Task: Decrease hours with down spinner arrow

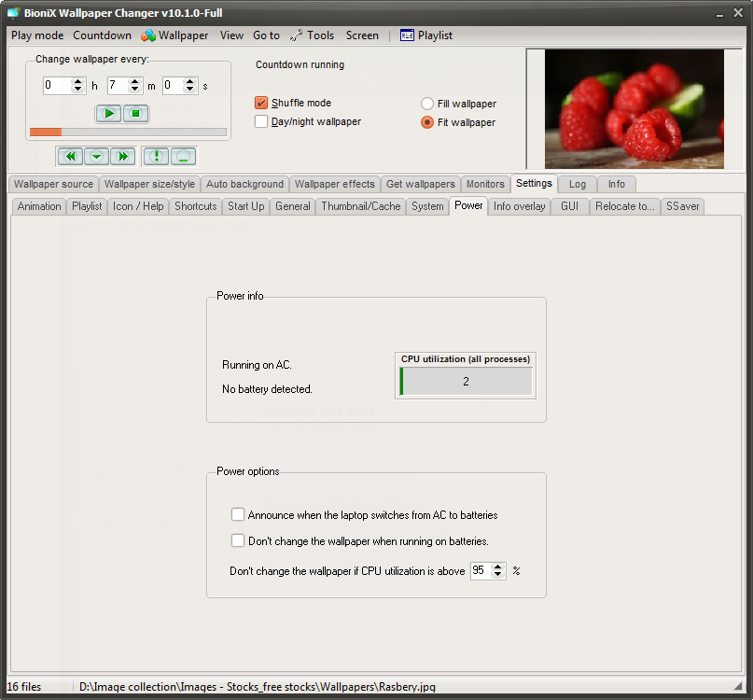Action: tap(77, 90)
